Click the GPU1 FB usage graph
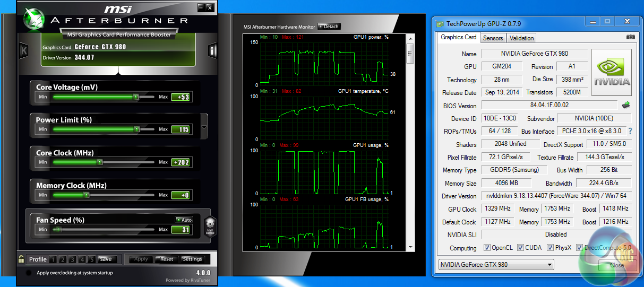The height and width of the screenshot is (287, 644). (x=324, y=225)
